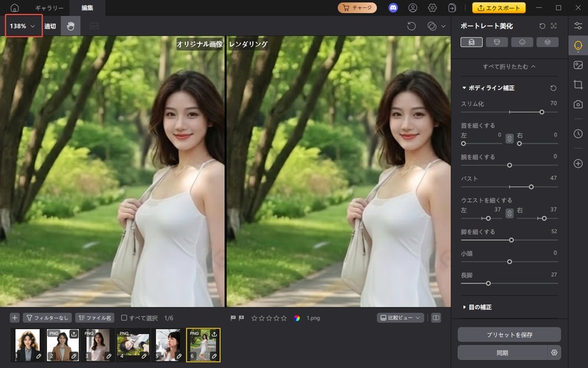Screen dimensions: 588x368
Task: Toggle the second flag icon
Action: (x=241, y=318)
